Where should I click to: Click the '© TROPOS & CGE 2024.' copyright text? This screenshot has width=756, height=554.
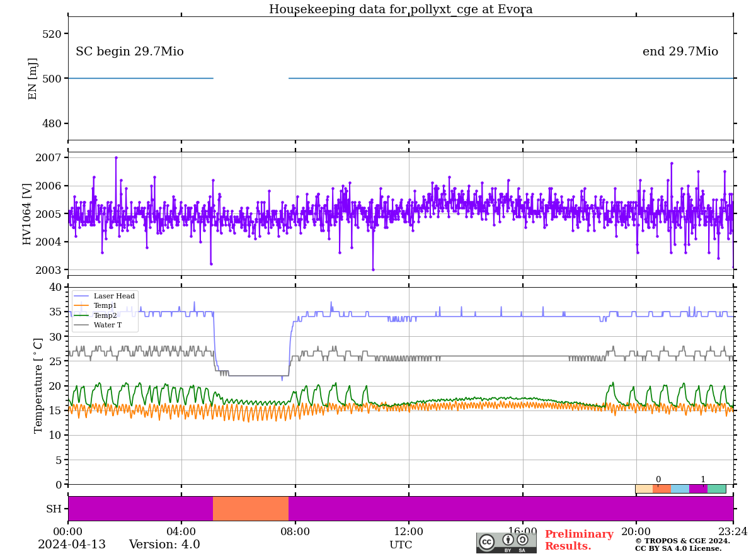[682, 541]
